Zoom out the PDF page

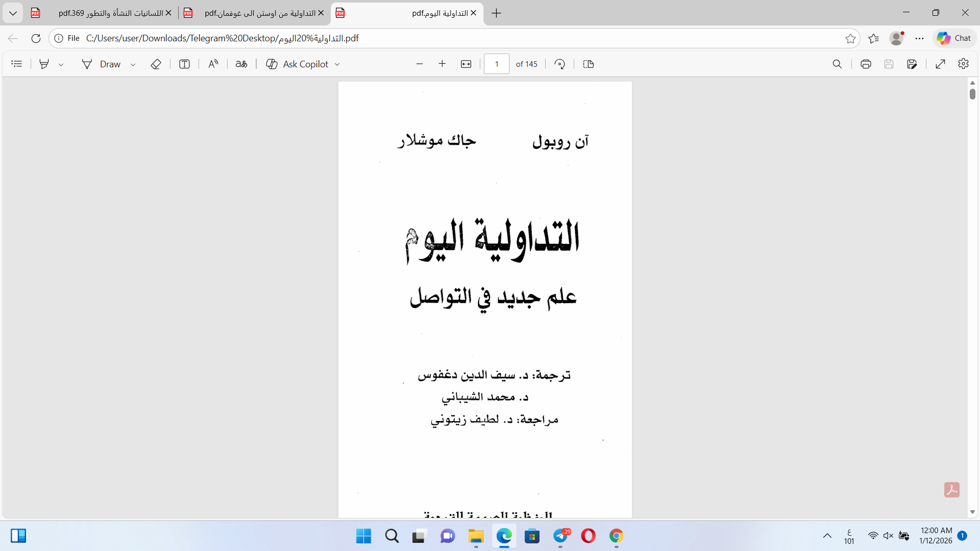tap(420, 64)
